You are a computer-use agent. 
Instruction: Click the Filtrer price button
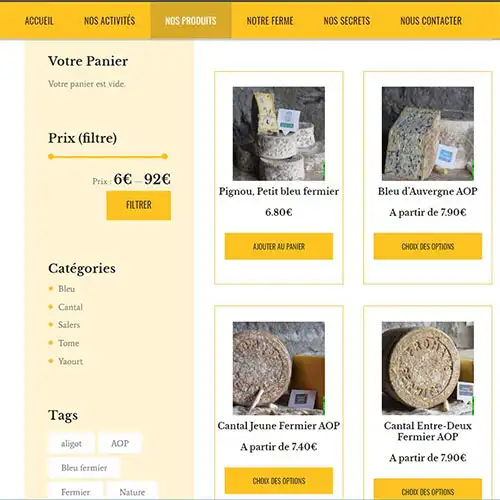[x=139, y=205]
